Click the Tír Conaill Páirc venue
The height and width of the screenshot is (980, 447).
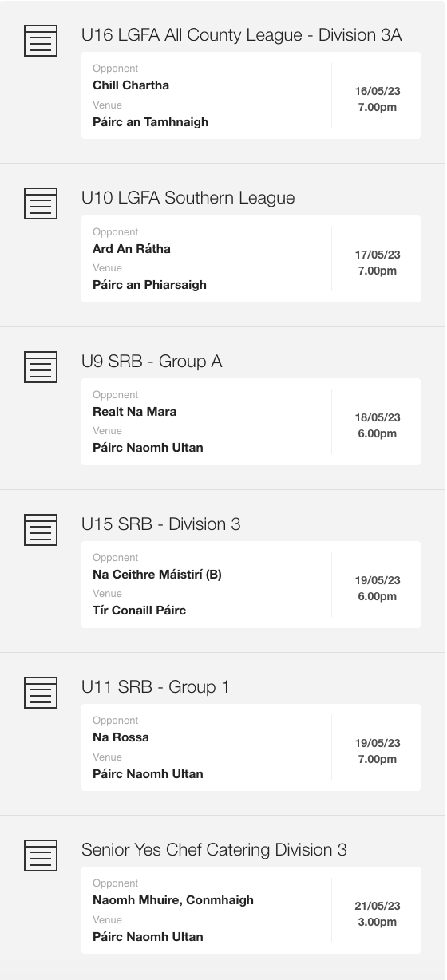(139, 611)
